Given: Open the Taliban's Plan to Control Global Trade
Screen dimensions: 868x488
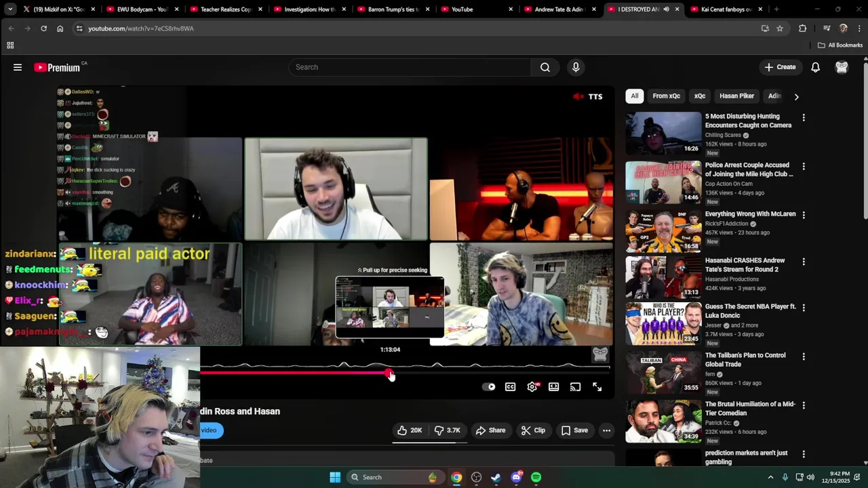Looking at the screenshot, I should point(745,360).
